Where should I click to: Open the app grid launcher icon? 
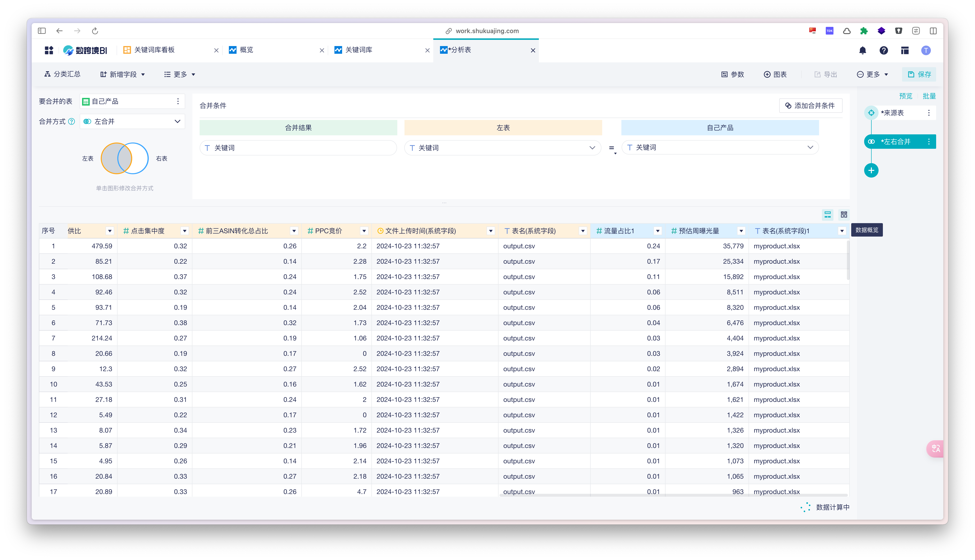pos(49,50)
